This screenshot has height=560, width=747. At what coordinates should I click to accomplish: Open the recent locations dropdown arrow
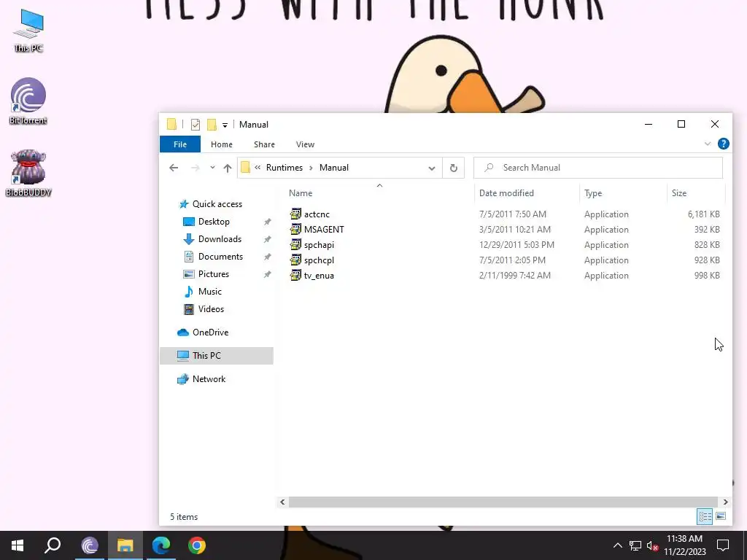tap(212, 168)
